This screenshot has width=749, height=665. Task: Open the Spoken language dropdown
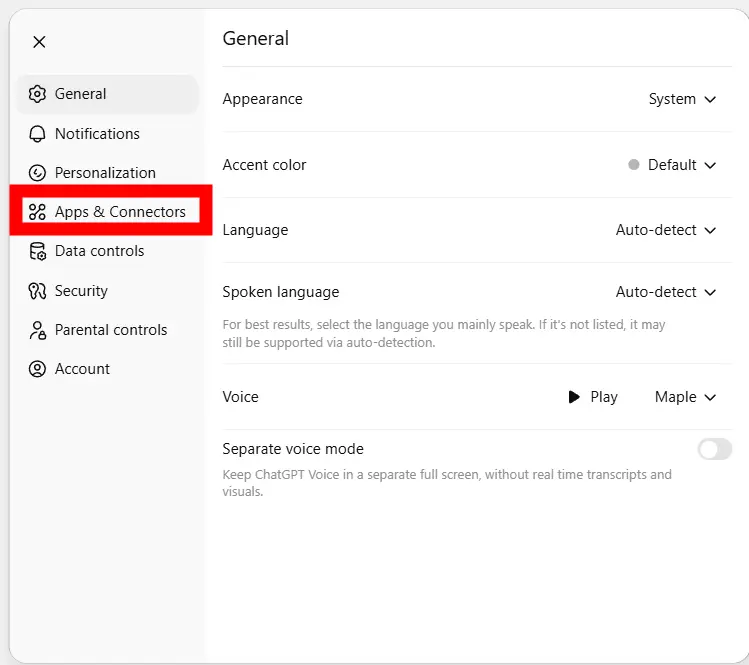click(x=666, y=292)
